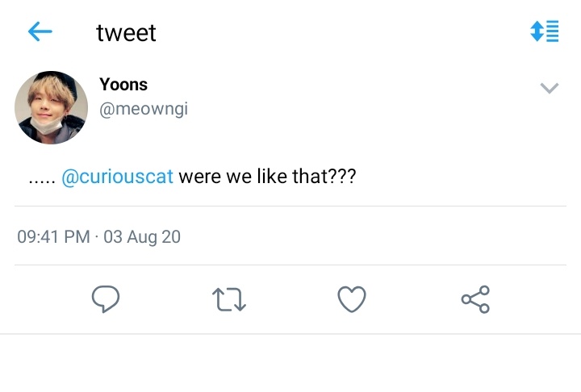581x392 pixels.
Task: Select the "were we like that???" tweet text
Action: click(267, 176)
